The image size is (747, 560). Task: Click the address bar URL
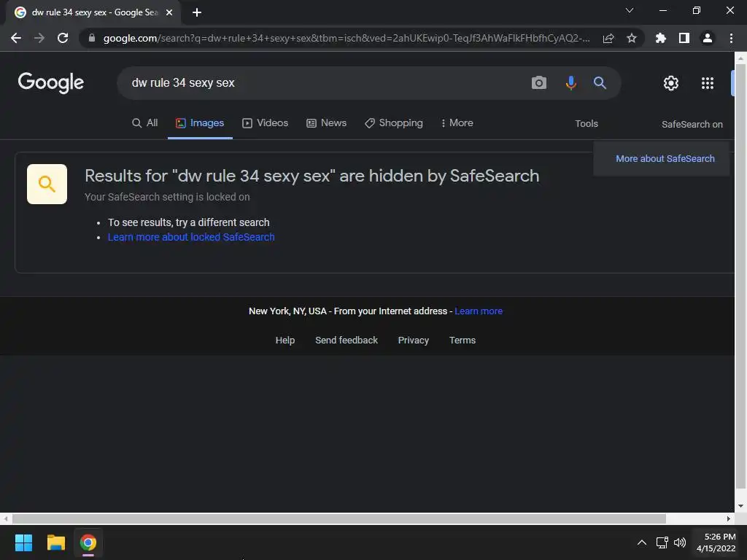click(x=347, y=38)
